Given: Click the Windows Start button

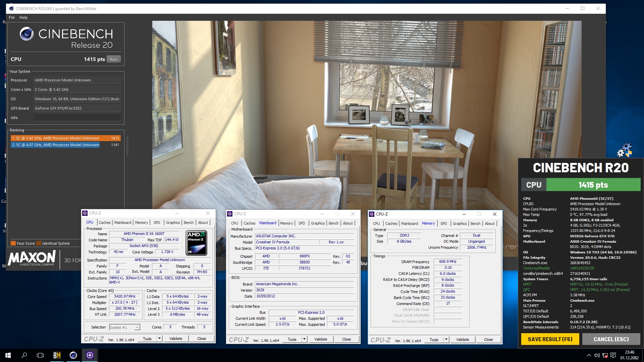Looking at the screenshot, I should (x=8, y=355).
